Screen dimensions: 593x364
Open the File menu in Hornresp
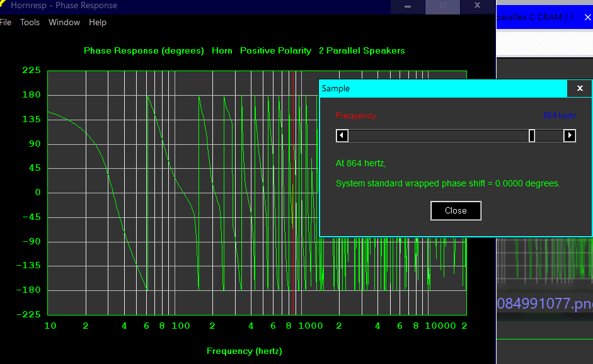pyautogui.click(x=5, y=22)
